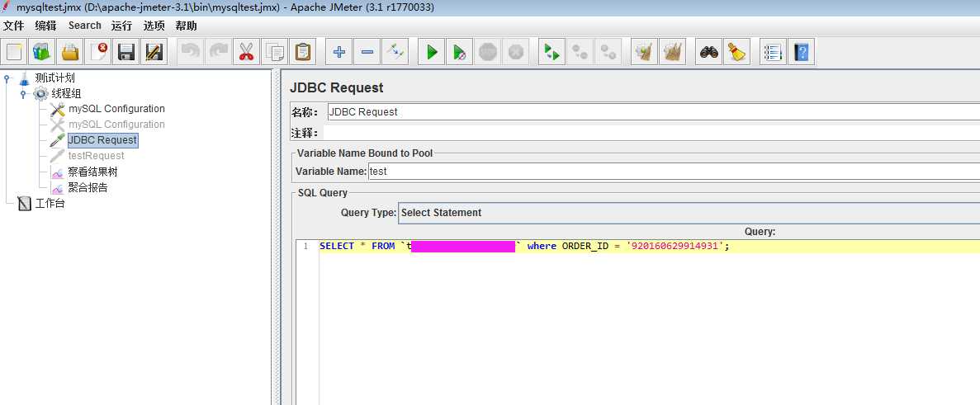The width and height of the screenshot is (980, 405).
Task: Open the Function helper list icon
Action: [773, 52]
